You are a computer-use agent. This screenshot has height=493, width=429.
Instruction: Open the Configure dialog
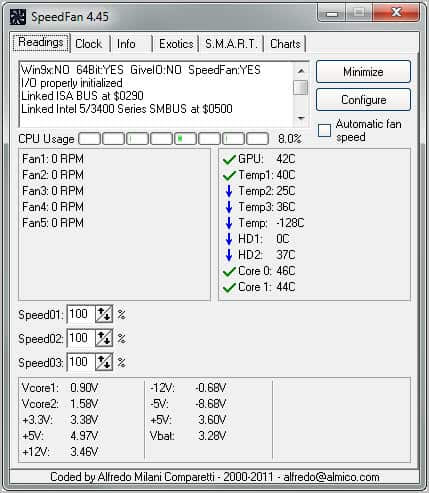[x=363, y=100]
